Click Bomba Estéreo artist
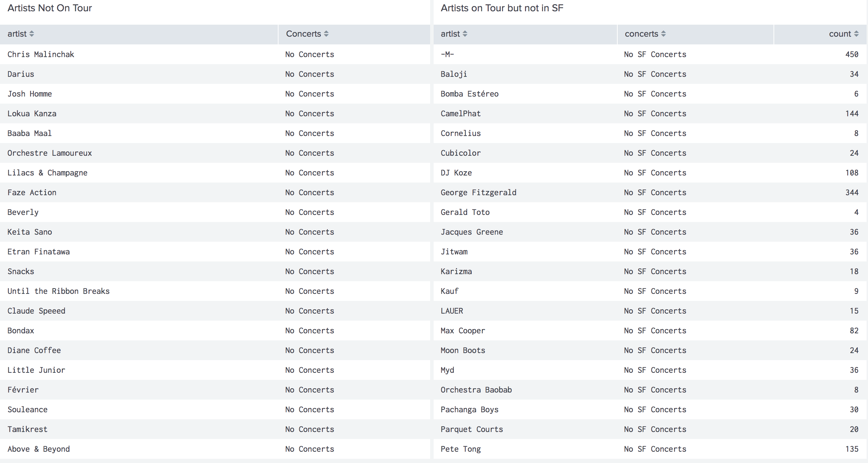The width and height of the screenshot is (868, 463). 470,94
